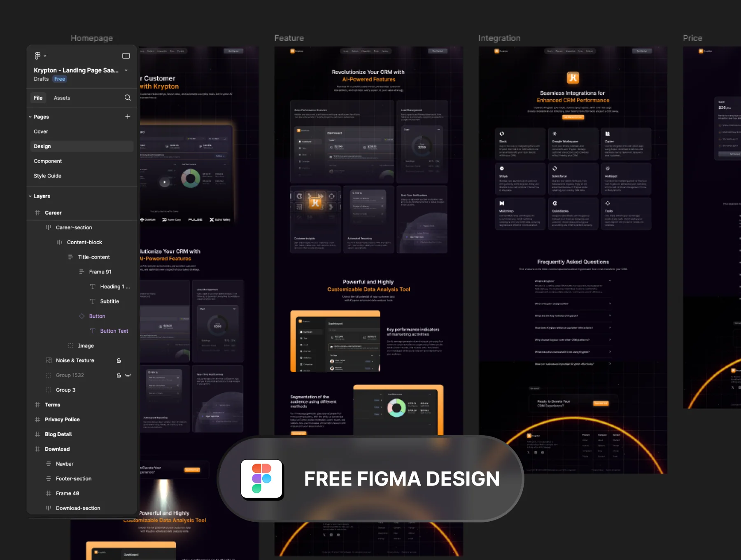Click the Frame 91 layout icon

[82, 272]
